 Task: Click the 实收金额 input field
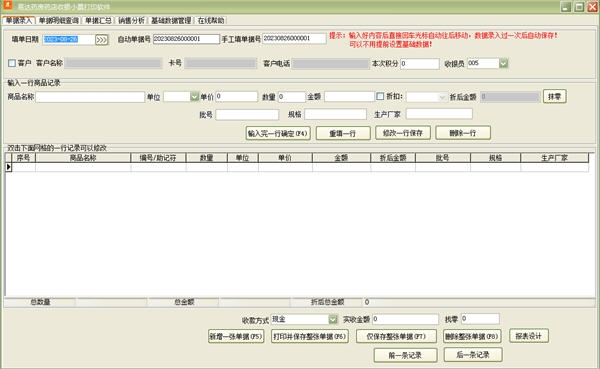405,319
